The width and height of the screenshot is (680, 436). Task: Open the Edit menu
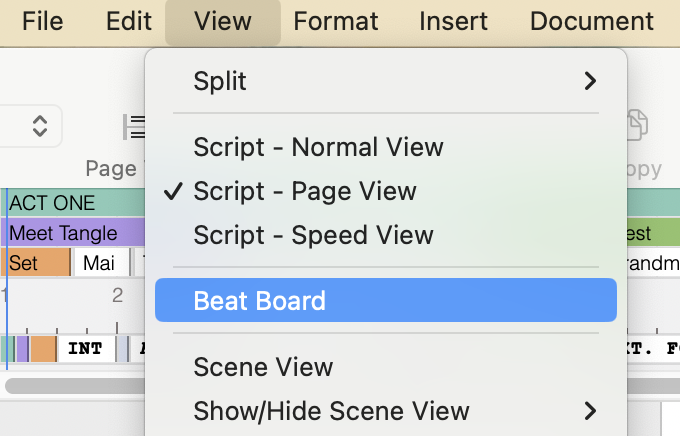click(x=129, y=21)
